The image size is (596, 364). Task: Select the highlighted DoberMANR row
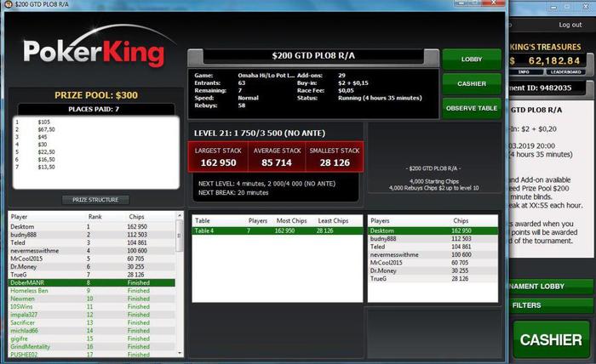(x=92, y=282)
